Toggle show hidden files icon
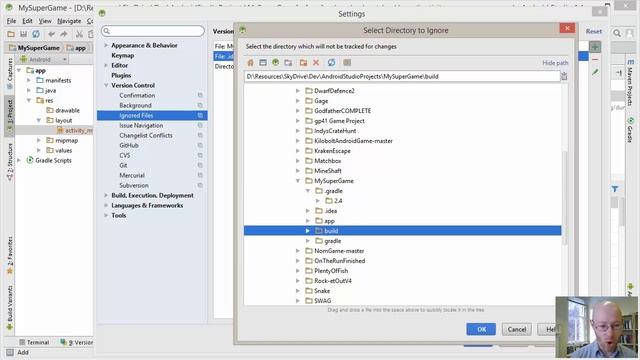This screenshot has width=640, height=360. (347, 62)
